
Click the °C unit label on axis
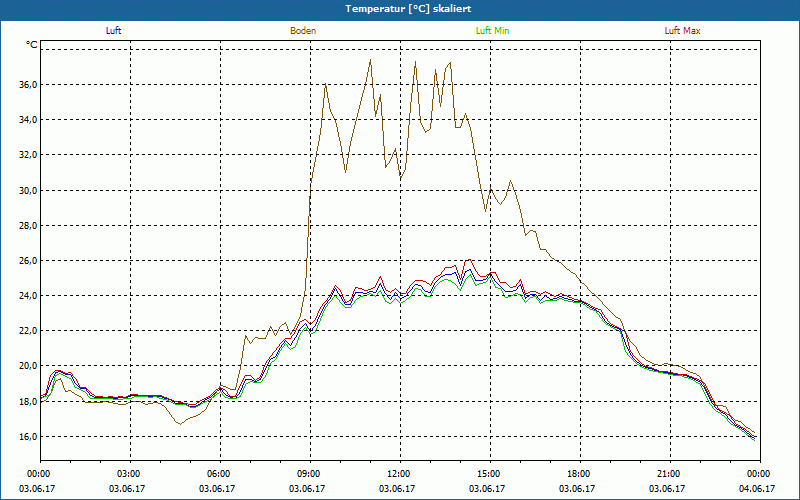pos(32,45)
